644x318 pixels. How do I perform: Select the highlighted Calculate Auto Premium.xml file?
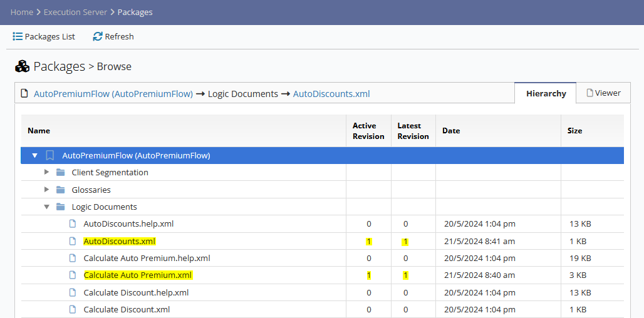point(138,275)
